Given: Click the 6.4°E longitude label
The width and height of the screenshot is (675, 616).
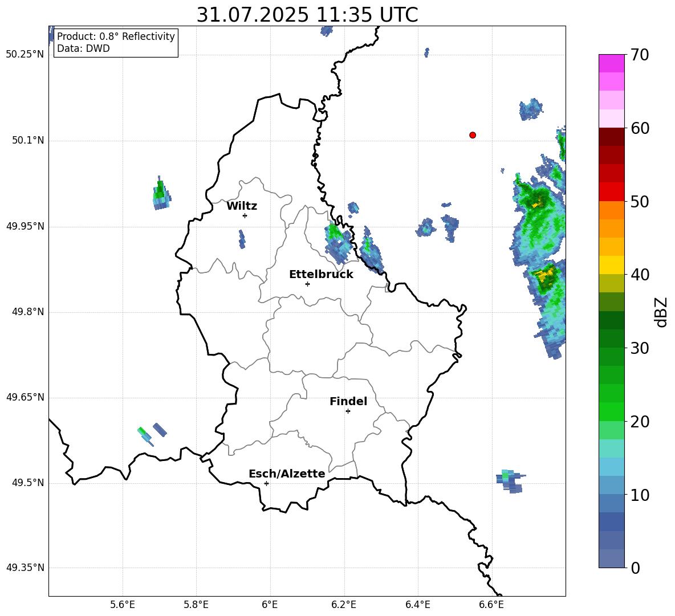Looking at the screenshot, I should 417,605.
